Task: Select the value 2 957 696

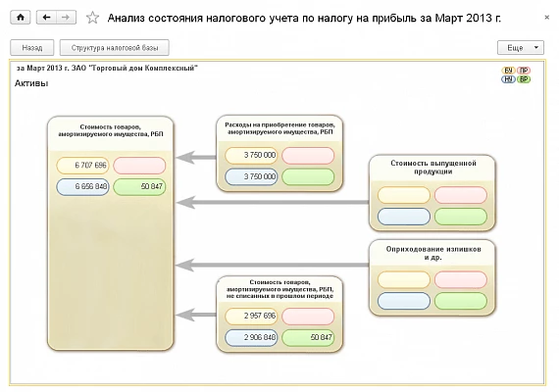Action: pos(251,316)
